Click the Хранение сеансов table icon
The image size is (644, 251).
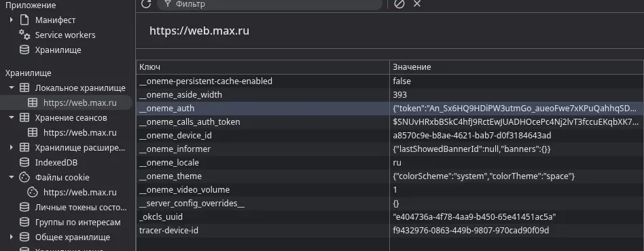tap(24, 118)
